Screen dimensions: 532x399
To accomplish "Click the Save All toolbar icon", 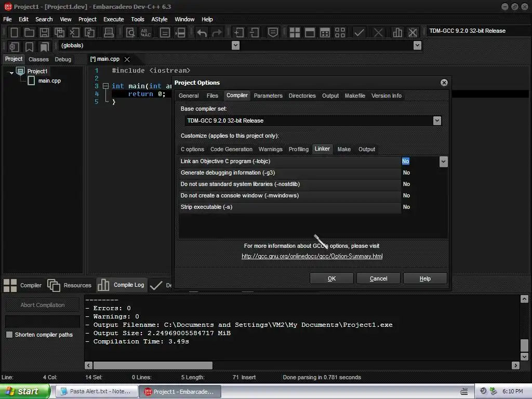I will point(59,33).
